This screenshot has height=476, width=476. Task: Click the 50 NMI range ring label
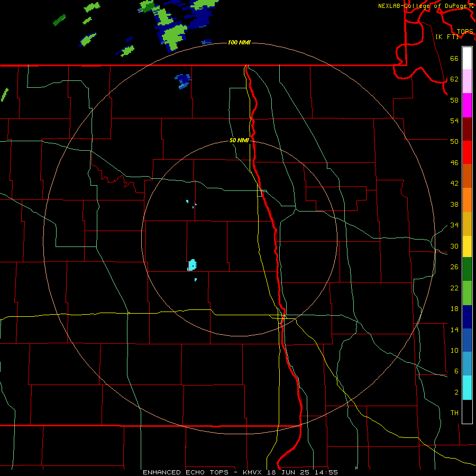(239, 140)
